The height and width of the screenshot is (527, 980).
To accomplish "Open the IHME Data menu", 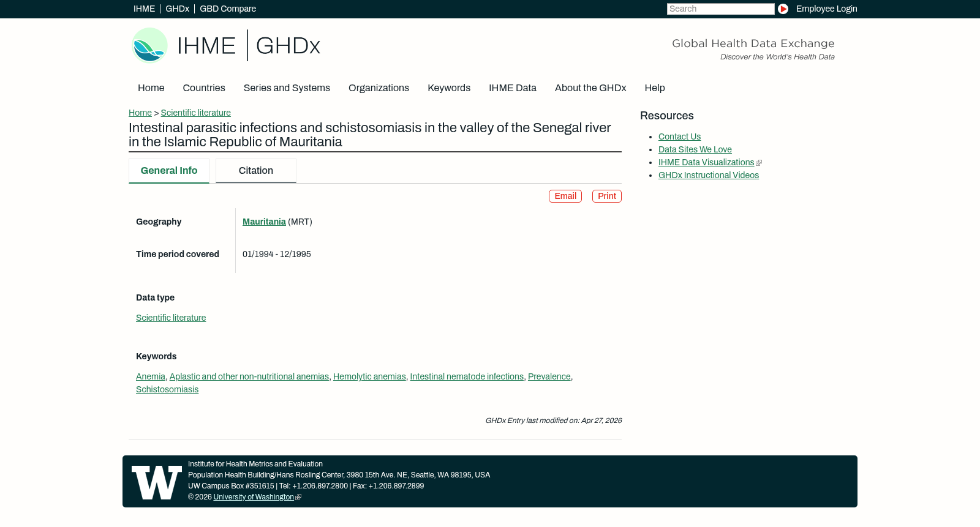I will pos(513,88).
